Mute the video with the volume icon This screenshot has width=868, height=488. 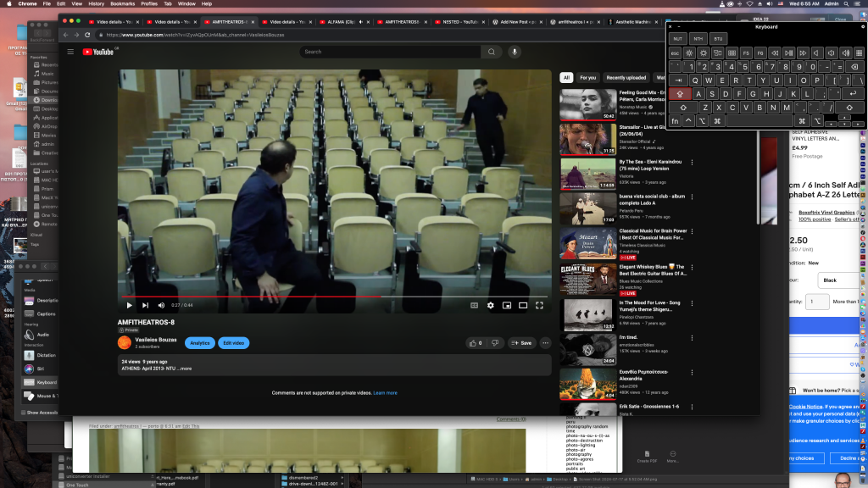point(161,305)
